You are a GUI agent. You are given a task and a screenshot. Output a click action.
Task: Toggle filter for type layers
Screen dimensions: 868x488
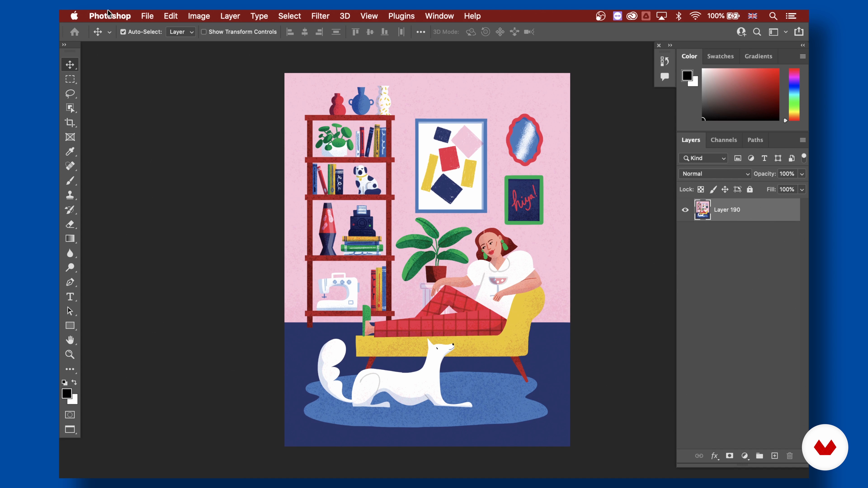pos(764,158)
